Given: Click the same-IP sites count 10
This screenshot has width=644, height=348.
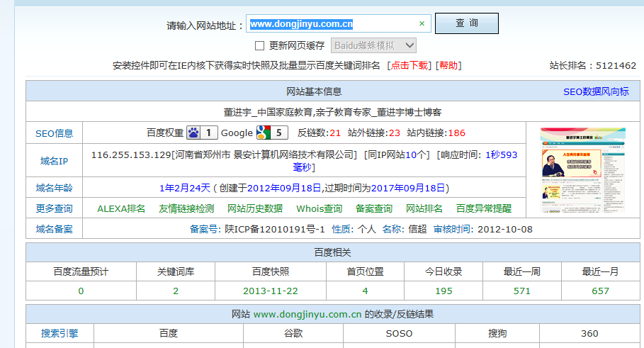Looking at the screenshot, I should [x=411, y=155].
